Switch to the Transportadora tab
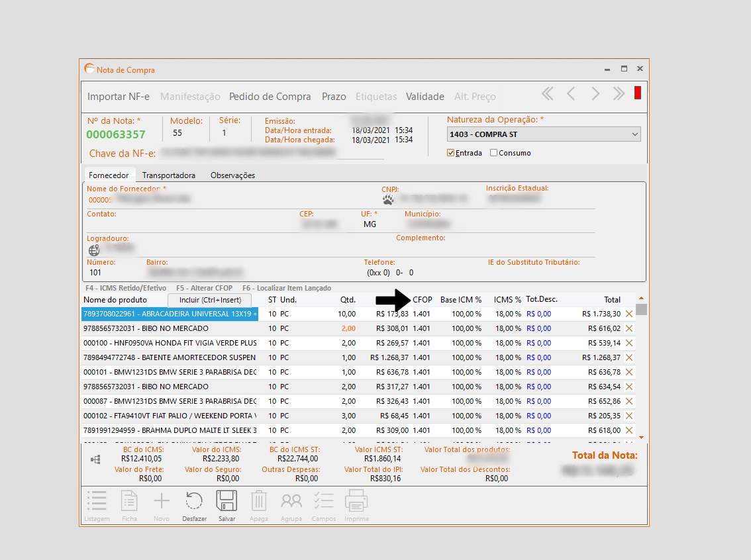This screenshot has height=560, width=751. (169, 175)
